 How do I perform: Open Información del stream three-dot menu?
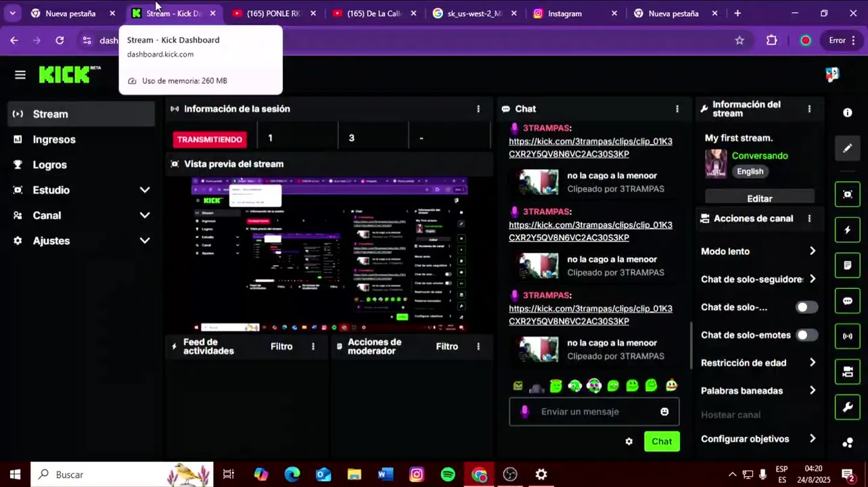point(809,109)
